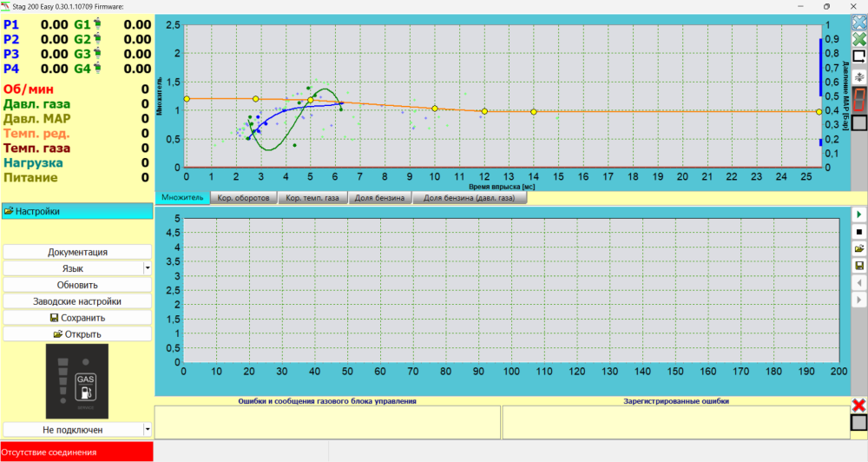
Task: Click the loop arrow rectangle icon
Action: coord(859,56)
